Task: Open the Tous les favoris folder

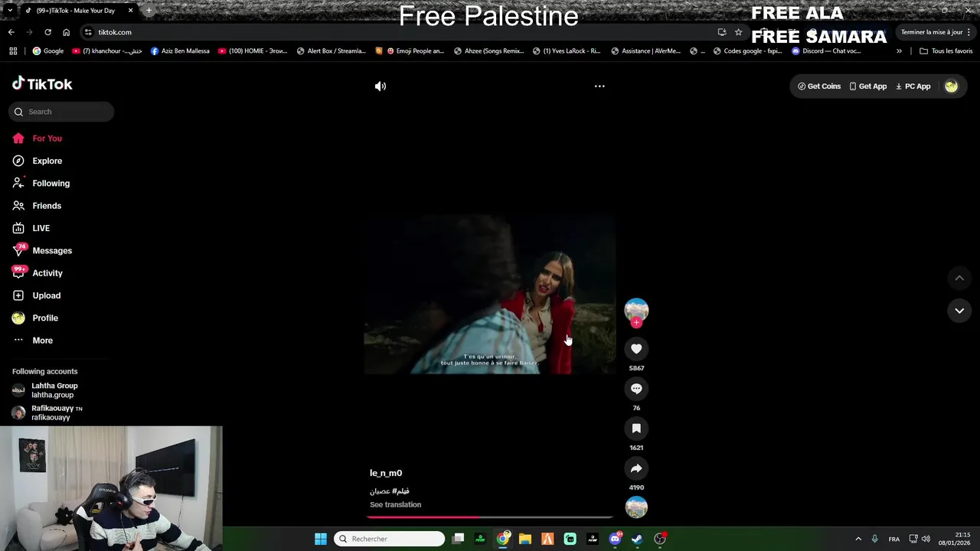Action: (x=946, y=51)
